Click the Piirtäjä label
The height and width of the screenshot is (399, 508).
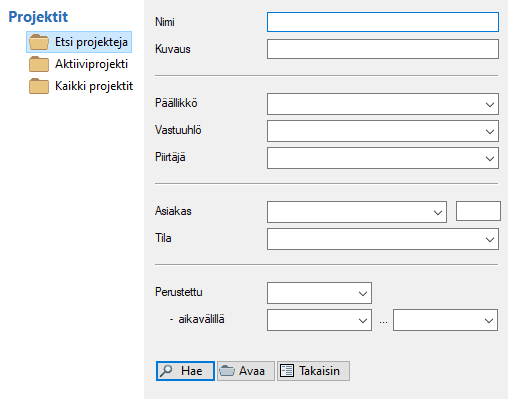(x=170, y=157)
